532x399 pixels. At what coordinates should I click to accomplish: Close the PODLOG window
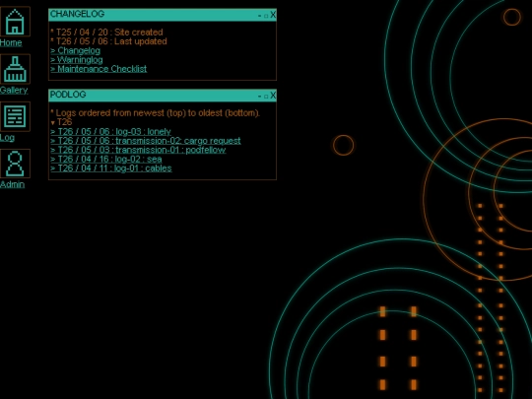coord(273,96)
